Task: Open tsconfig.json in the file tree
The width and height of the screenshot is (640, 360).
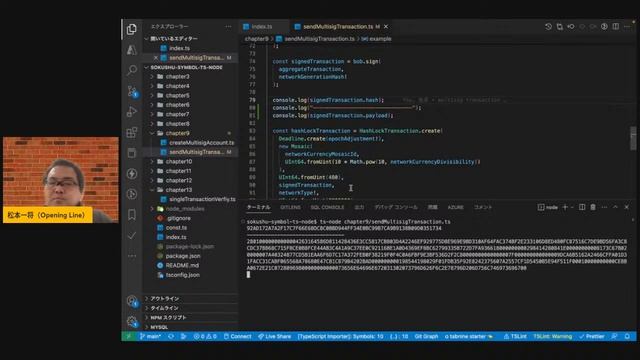Action: pyautogui.click(x=182, y=275)
